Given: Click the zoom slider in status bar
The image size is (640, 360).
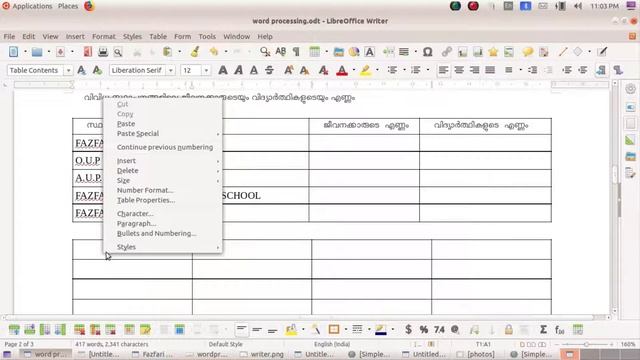Looking at the screenshot, I should pyautogui.click(x=587, y=344).
